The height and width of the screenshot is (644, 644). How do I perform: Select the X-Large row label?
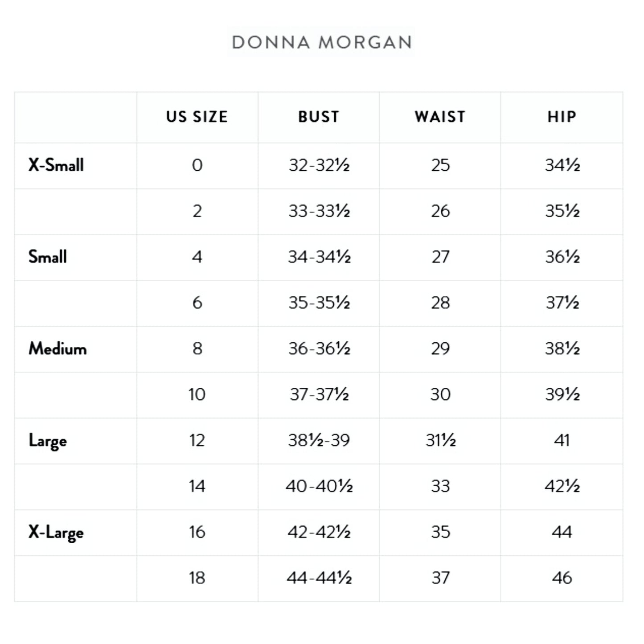tap(56, 532)
